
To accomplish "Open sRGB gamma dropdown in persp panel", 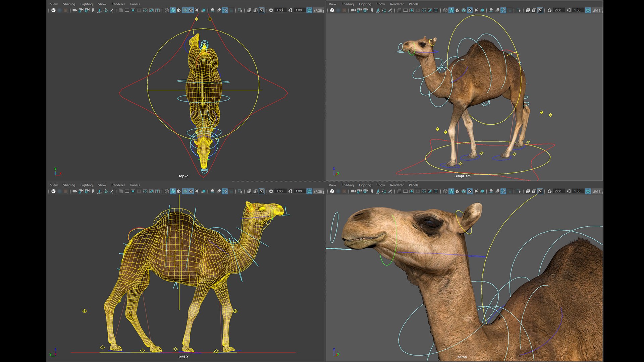I will (x=597, y=191).
